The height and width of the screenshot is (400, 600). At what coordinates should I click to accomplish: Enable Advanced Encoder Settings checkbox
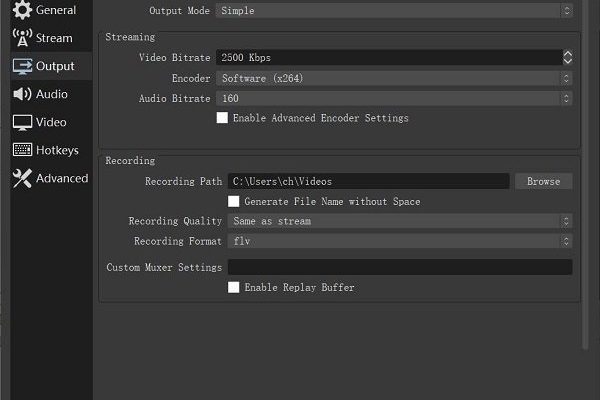(x=222, y=118)
